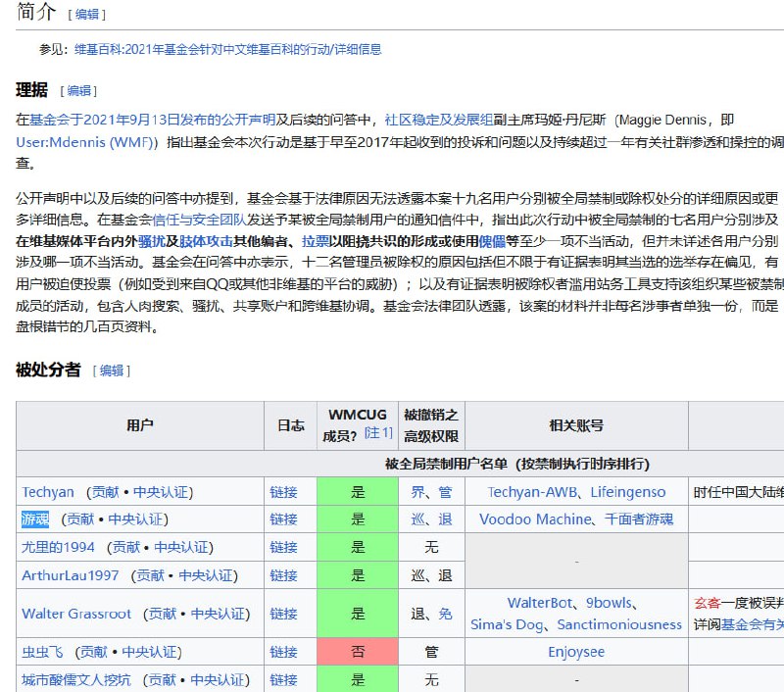Open the highlighted 游魂 user link
This screenshot has height=692, width=784.
coord(35,519)
